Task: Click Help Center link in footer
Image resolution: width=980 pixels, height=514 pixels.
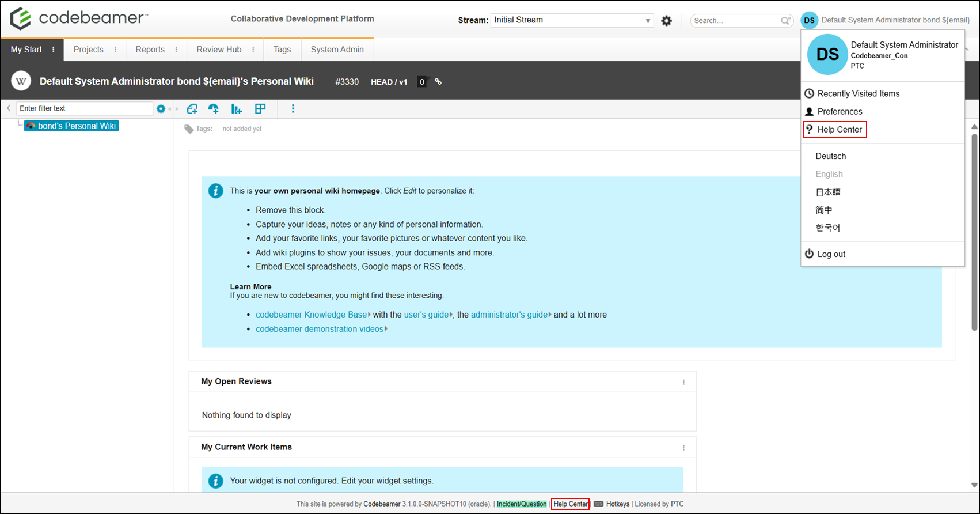Action: pyautogui.click(x=571, y=504)
